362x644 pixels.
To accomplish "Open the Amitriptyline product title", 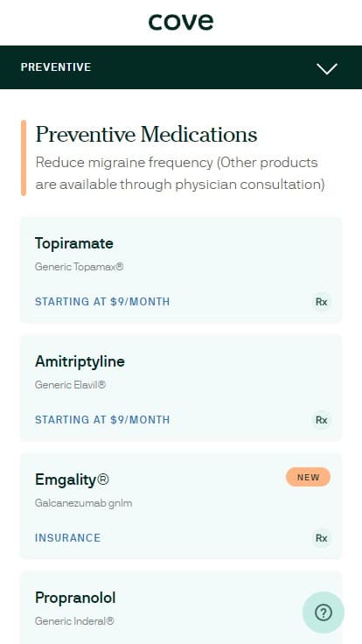I will (80, 361).
